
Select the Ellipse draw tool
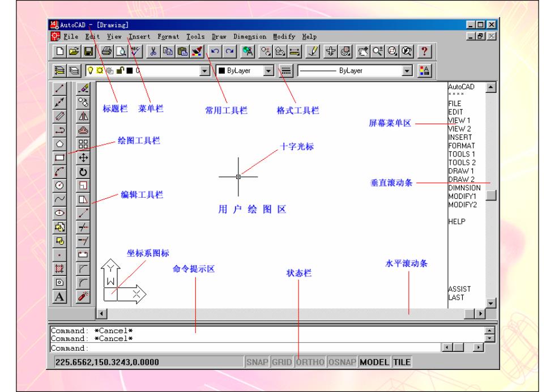59,213
